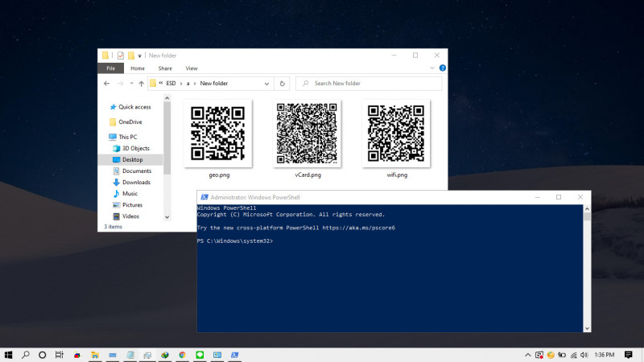Check battery status in system tray

point(562,355)
